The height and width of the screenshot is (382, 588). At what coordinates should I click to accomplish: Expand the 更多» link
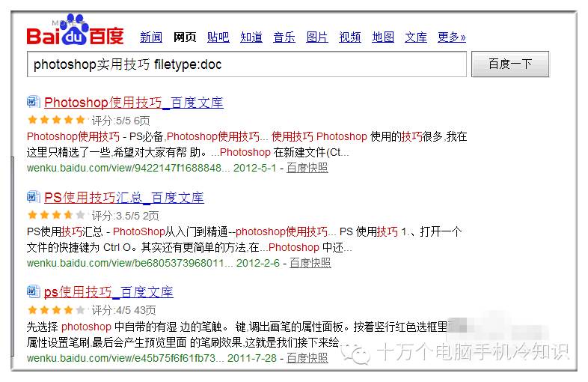[452, 37]
